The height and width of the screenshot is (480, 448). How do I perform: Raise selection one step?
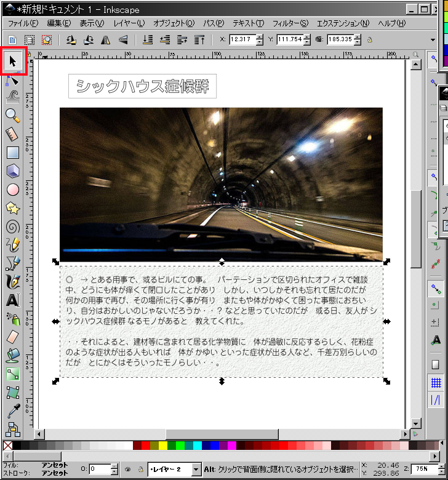pos(182,40)
